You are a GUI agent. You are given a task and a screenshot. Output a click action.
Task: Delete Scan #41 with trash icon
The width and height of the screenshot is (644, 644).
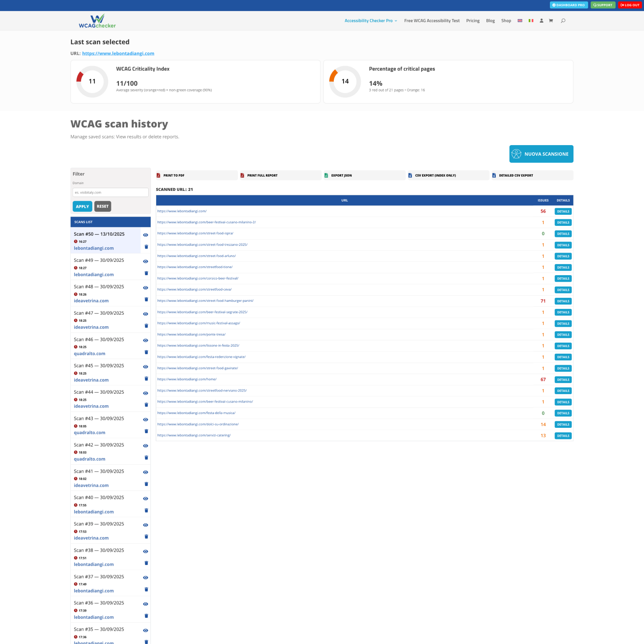coord(146,484)
